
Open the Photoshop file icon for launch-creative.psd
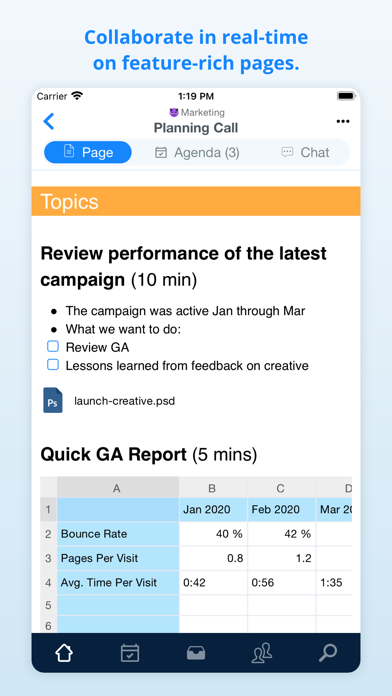(x=53, y=400)
